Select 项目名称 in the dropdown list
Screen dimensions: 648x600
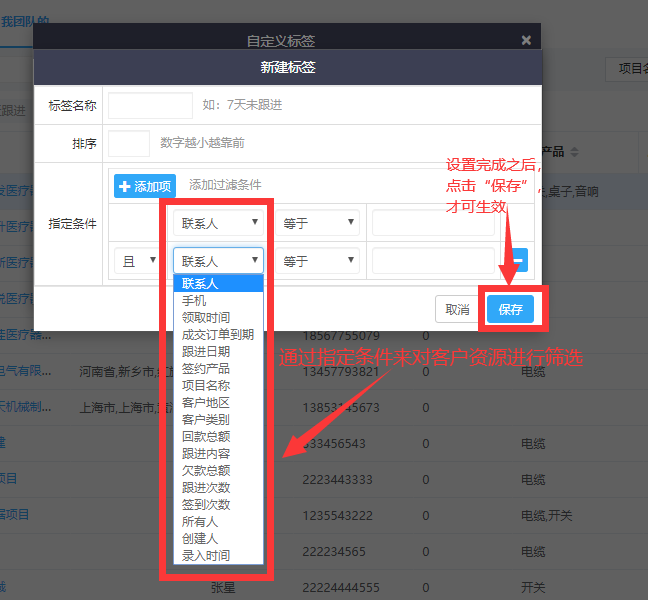tap(218, 386)
